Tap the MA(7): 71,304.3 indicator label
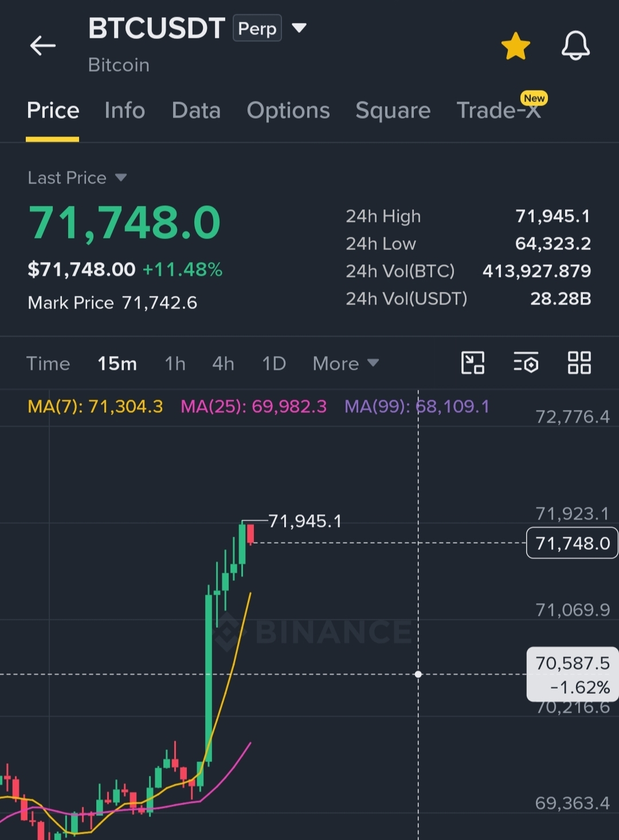Viewport: 619px width, 840px height. [x=95, y=407]
